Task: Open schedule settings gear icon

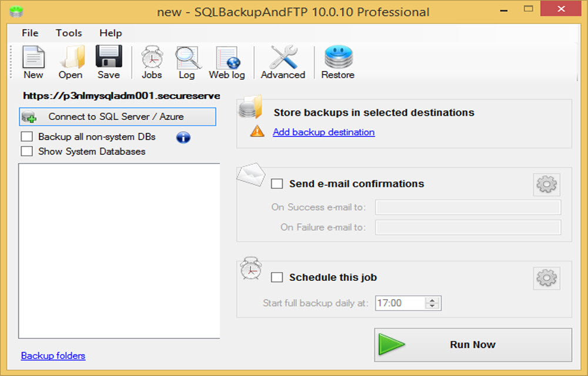Action: coord(547,278)
